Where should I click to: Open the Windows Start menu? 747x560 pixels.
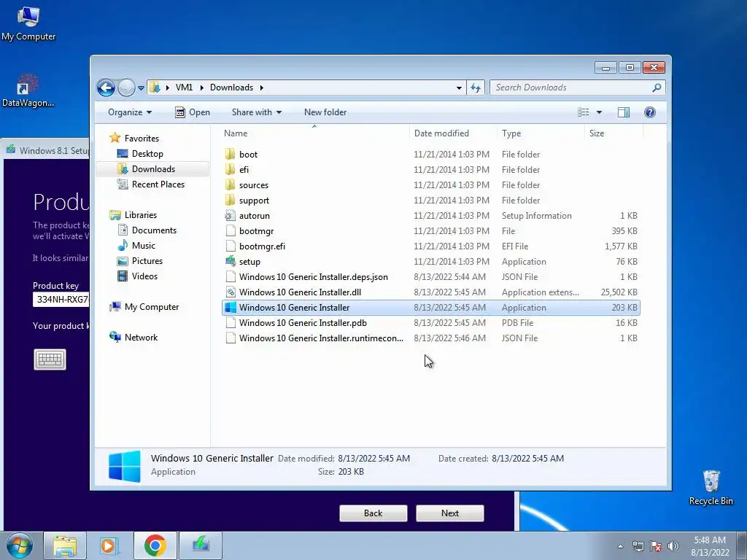[19, 545]
